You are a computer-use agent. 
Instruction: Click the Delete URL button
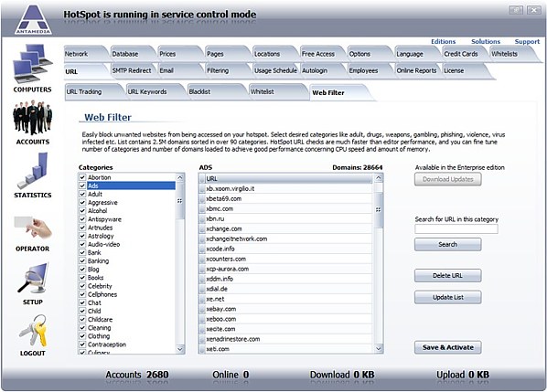click(x=448, y=276)
